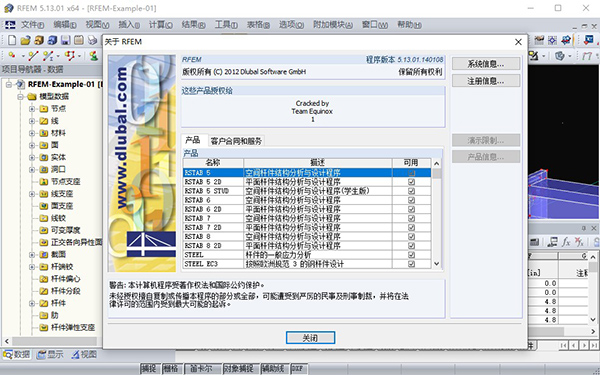Toggle the 捕捉 status bar button

pyautogui.click(x=150, y=368)
